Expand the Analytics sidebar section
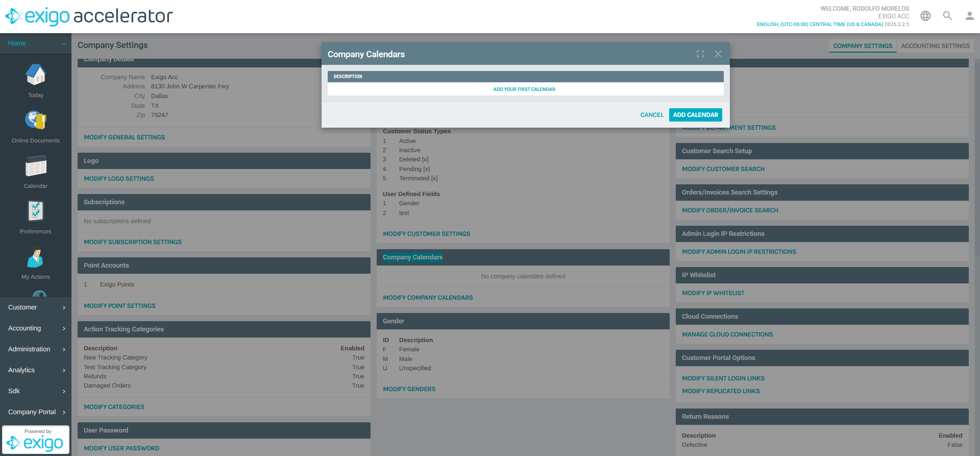Viewport: 980px width, 456px height. (x=36, y=370)
